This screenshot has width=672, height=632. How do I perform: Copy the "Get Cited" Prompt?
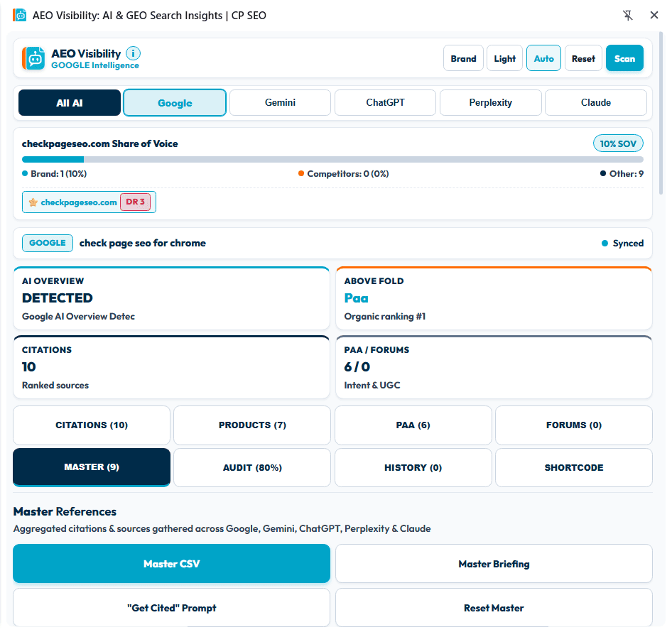pos(171,608)
